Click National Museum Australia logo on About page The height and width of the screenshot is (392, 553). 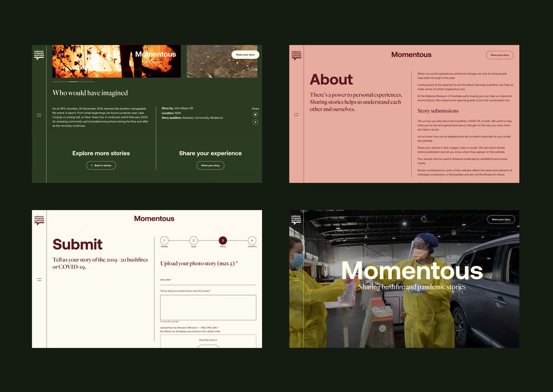point(296,55)
